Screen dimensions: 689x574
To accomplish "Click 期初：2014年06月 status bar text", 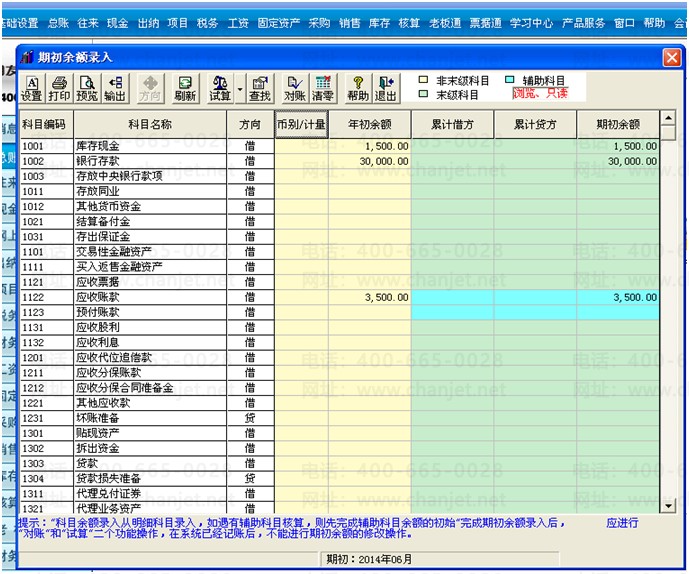I will [369, 559].
